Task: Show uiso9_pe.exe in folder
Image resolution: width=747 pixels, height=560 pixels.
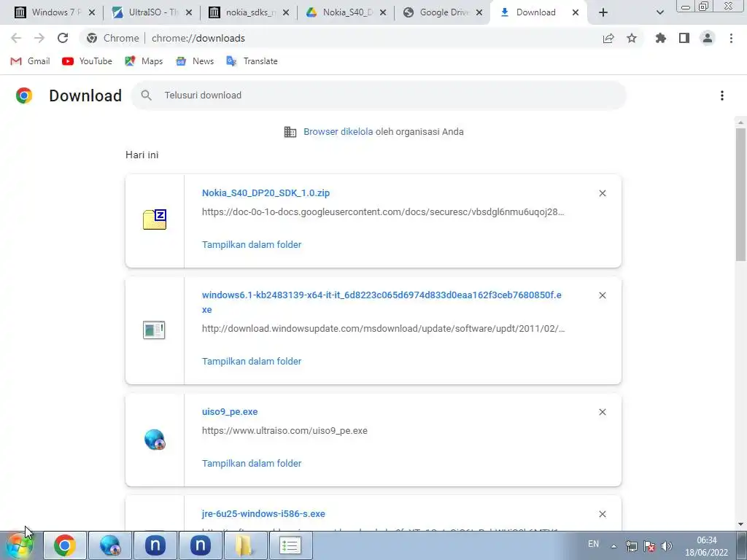Action: 252,463
